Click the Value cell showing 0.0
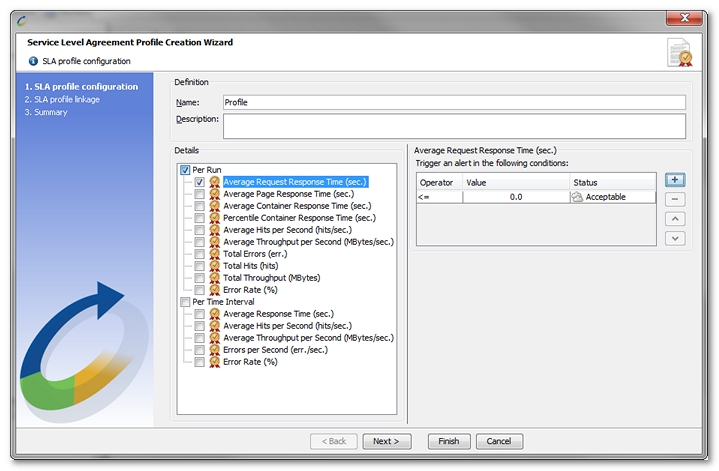Screen dimensions: 719x471 [515, 198]
